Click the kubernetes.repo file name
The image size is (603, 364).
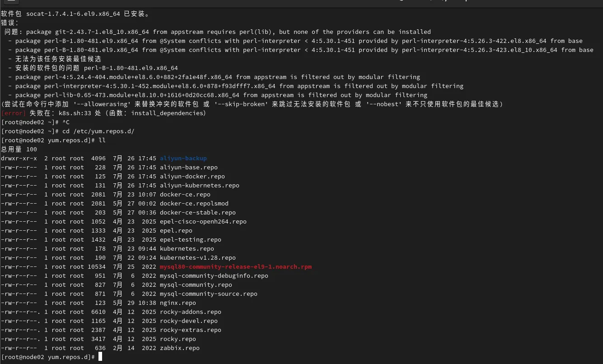point(187,248)
